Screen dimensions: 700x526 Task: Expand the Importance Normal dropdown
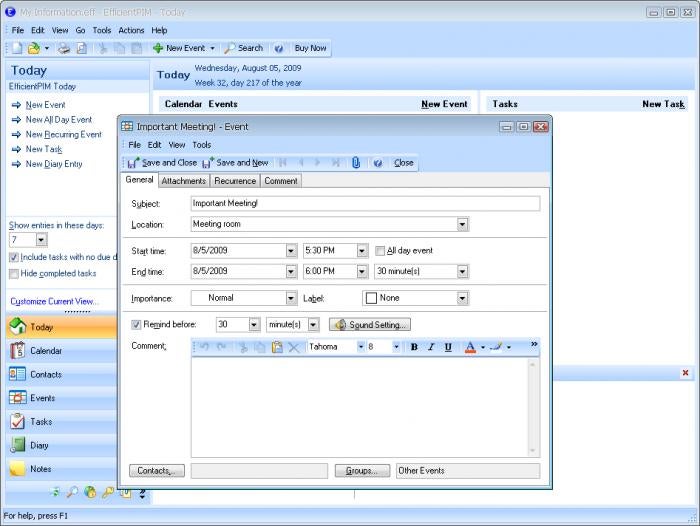(x=291, y=298)
